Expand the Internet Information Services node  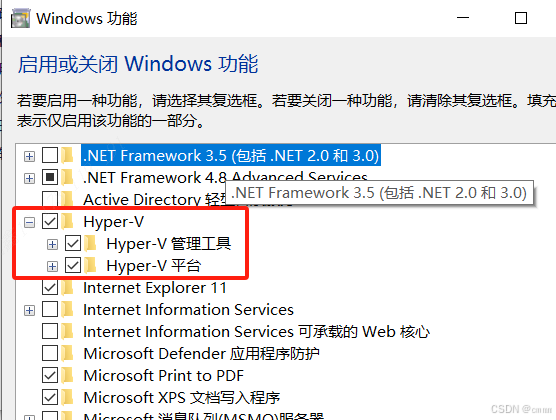tap(29, 311)
